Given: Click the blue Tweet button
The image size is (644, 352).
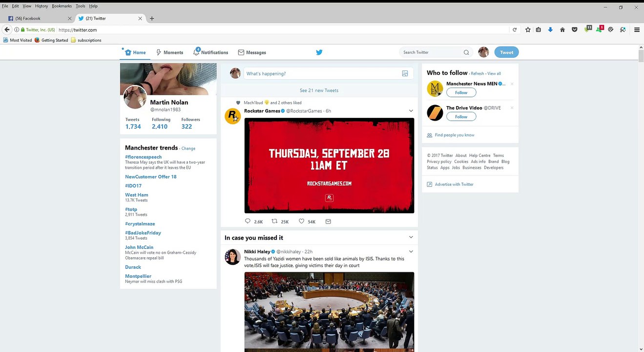Looking at the screenshot, I should 506,52.
